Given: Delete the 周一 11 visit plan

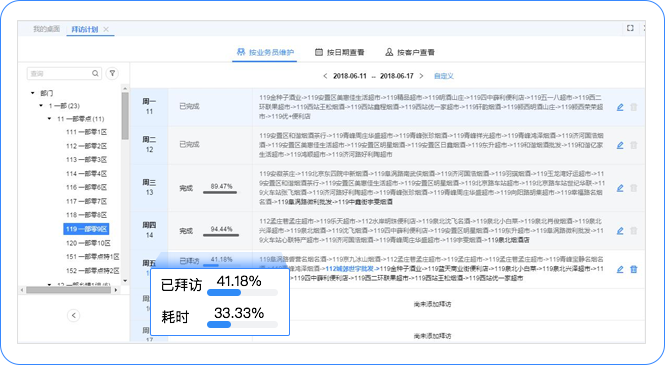Looking at the screenshot, I should tap(634, 107).
